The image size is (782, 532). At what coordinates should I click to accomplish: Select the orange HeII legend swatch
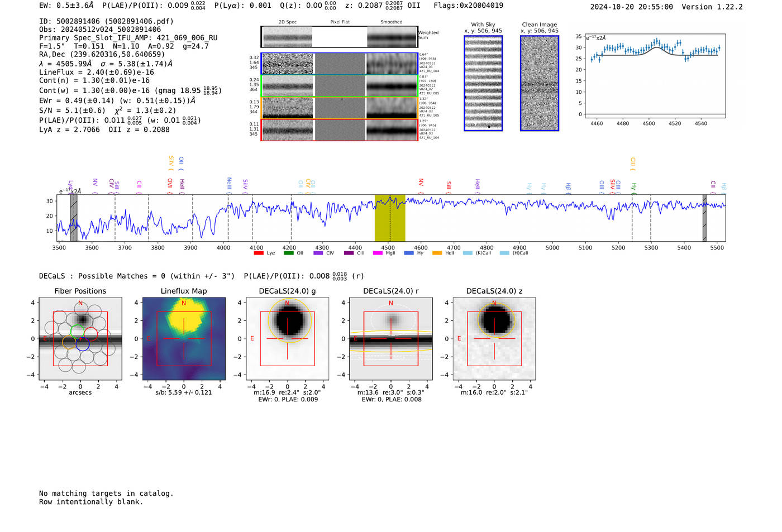pyautogui.click(x=437, y=253)
